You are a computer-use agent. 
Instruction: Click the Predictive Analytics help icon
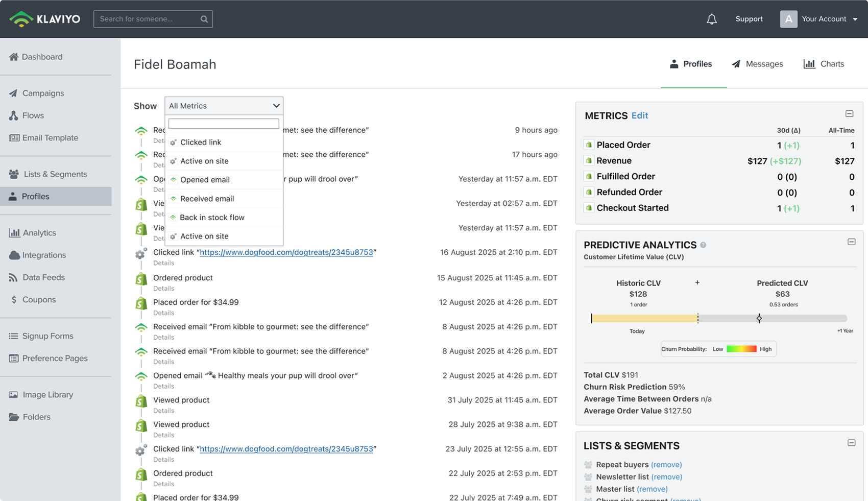[x=703, y=245]
